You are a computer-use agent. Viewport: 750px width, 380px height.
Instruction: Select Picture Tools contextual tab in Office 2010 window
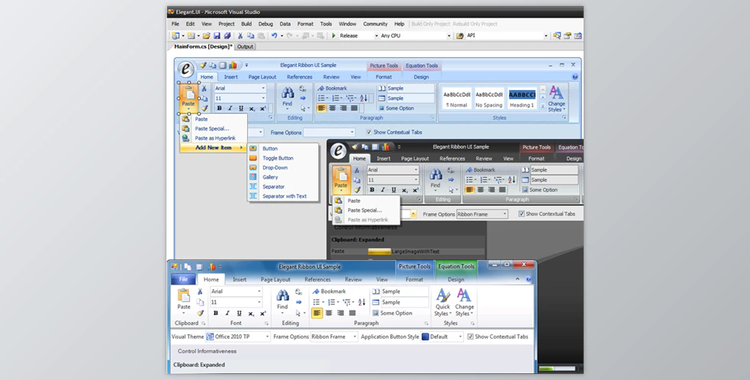(x=414, y=267)
